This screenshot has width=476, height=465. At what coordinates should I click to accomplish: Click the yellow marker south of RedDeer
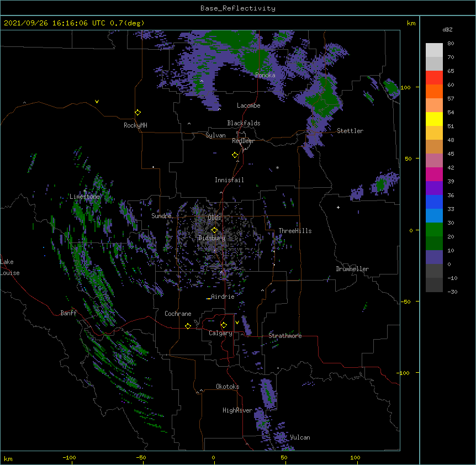235,155
